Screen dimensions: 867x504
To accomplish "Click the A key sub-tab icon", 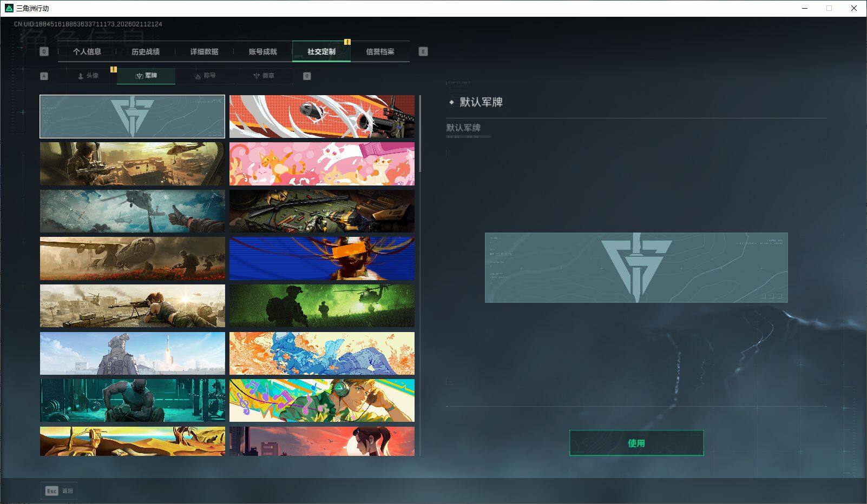I will pyautogui.click(x=44, y=76).
